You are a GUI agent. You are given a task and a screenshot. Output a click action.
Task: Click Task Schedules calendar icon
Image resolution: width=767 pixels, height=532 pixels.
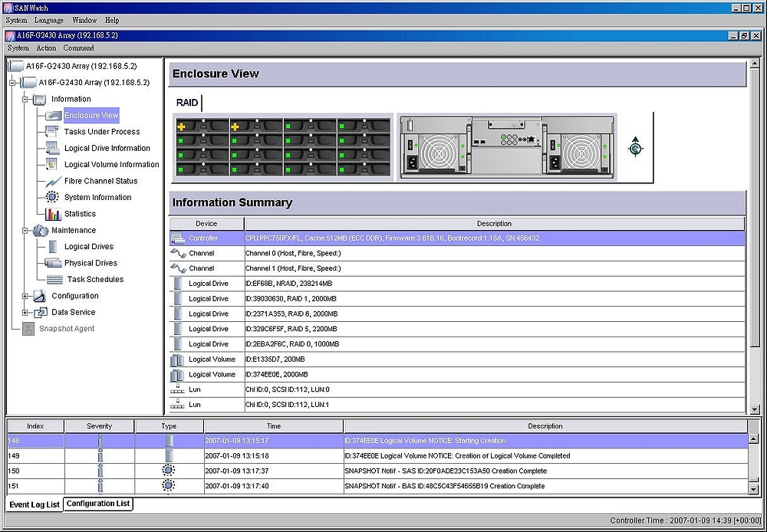point(54,280)
